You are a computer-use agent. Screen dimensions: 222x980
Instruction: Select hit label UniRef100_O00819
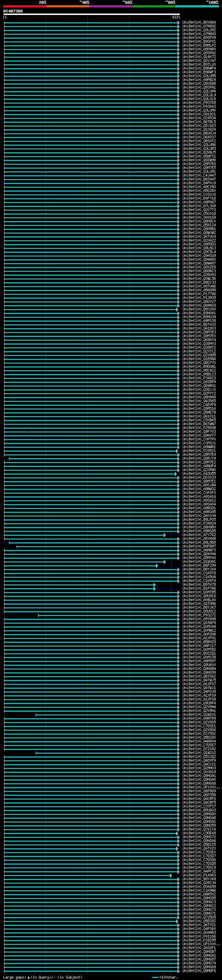point(199,772)
